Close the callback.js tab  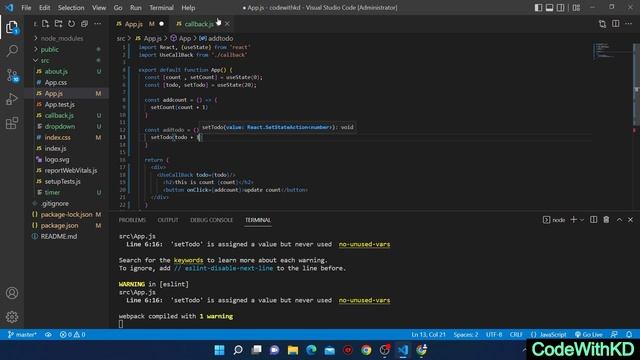[227, 24]
